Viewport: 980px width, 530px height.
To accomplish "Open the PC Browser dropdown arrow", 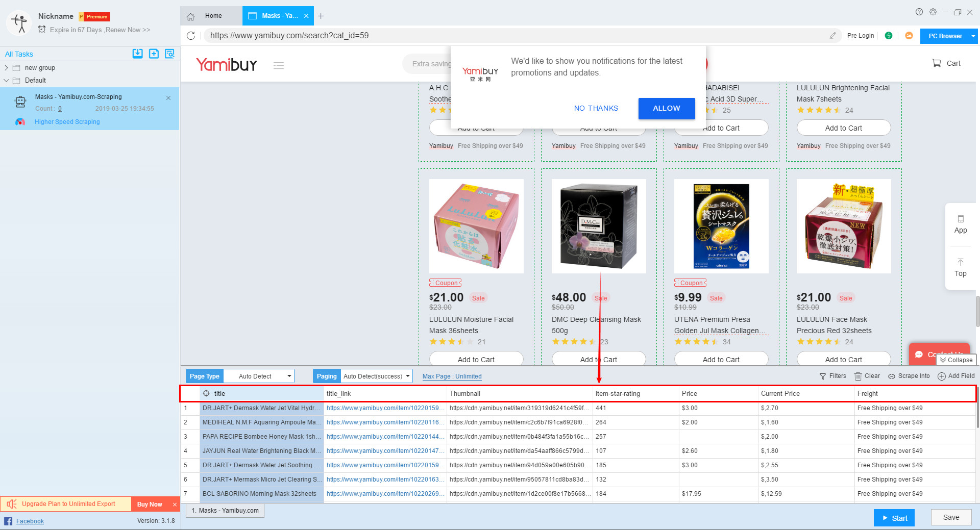I will click(x=973, y=36).
